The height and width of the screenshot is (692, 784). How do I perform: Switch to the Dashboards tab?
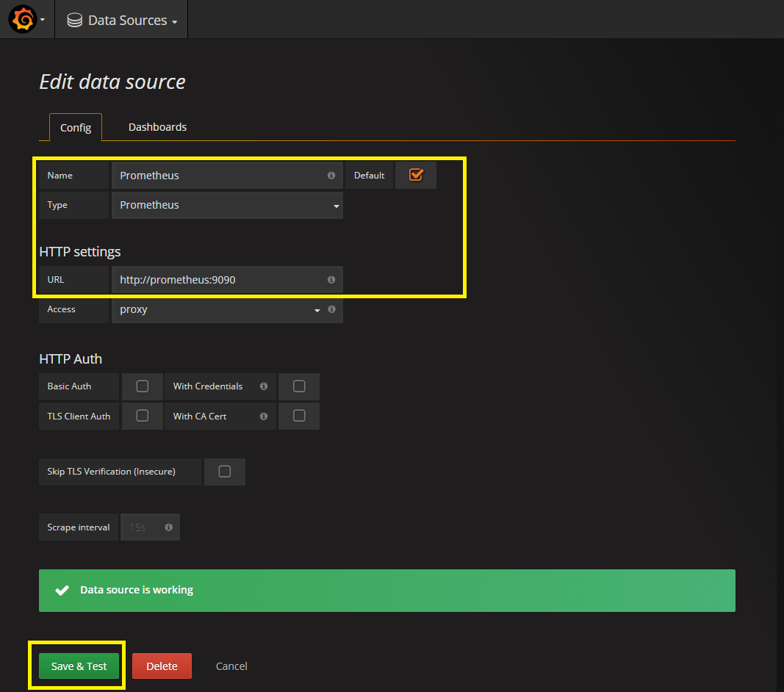(157, 127)
